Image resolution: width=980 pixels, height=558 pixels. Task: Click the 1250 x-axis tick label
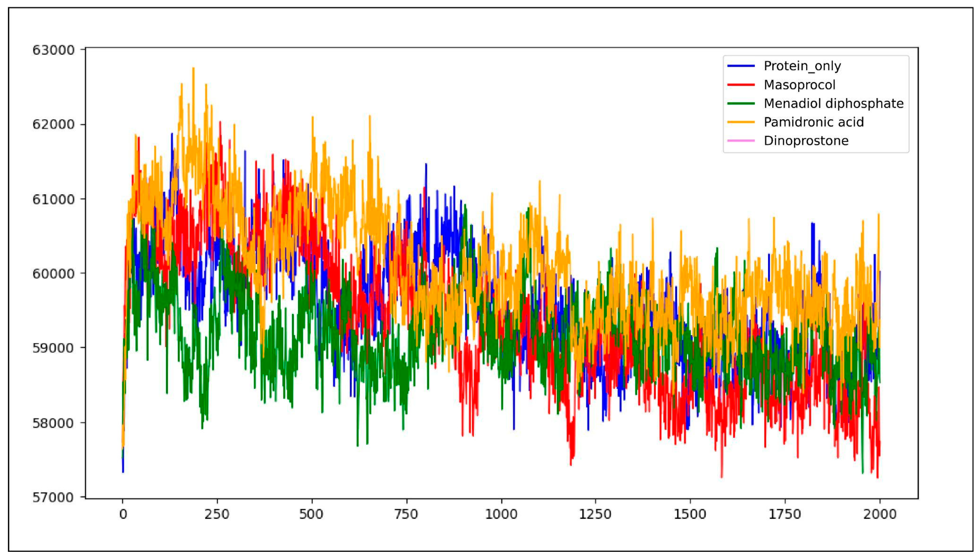tap(595, 514)
